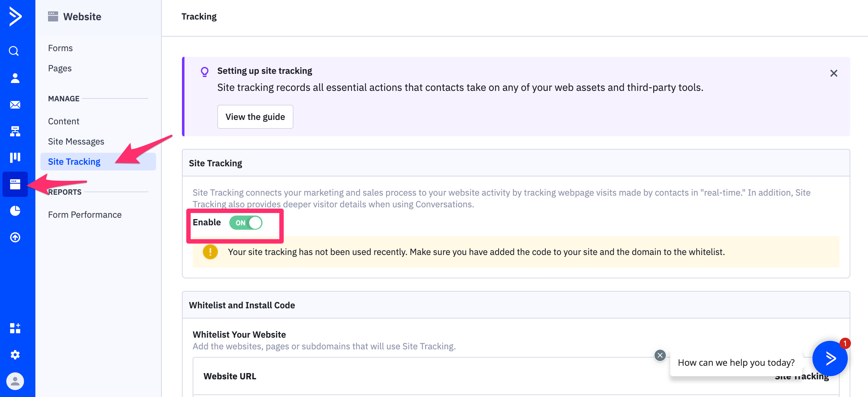Dismiss the Setting up site tracking banner
868x397 pixels.
833,73
